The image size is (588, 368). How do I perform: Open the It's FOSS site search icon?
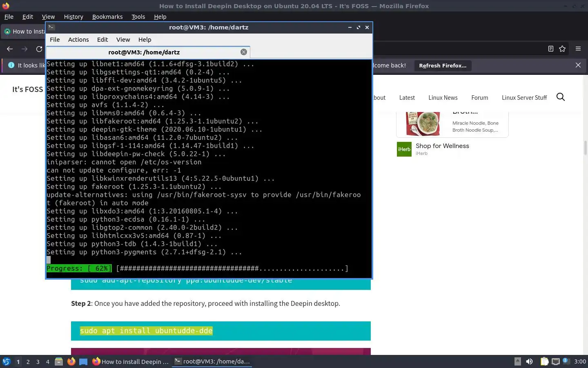[x=561, y=97]
